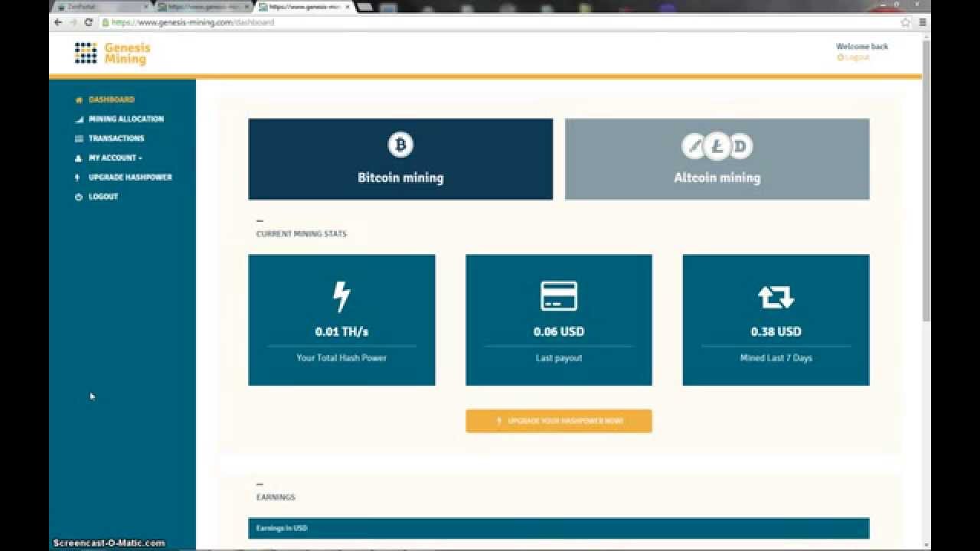Viewport: 980px width, 551px height.
Task: Switch to the first browser tab
Action: (x=103, y=7)
